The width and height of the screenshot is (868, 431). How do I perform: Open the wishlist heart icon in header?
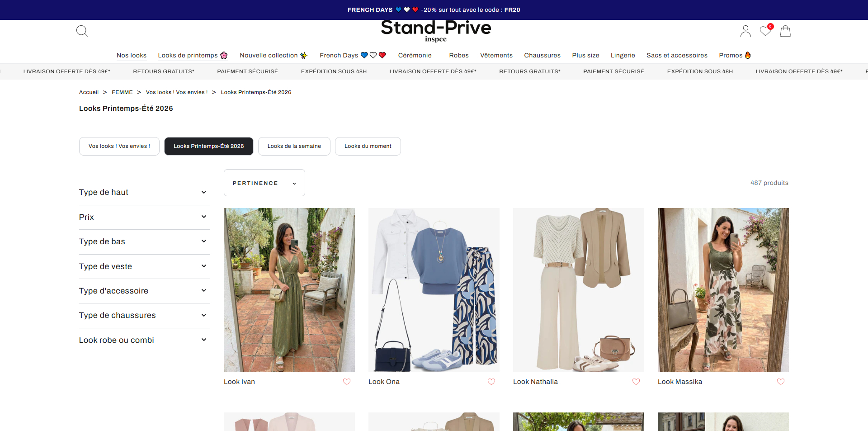coord(766,31)
